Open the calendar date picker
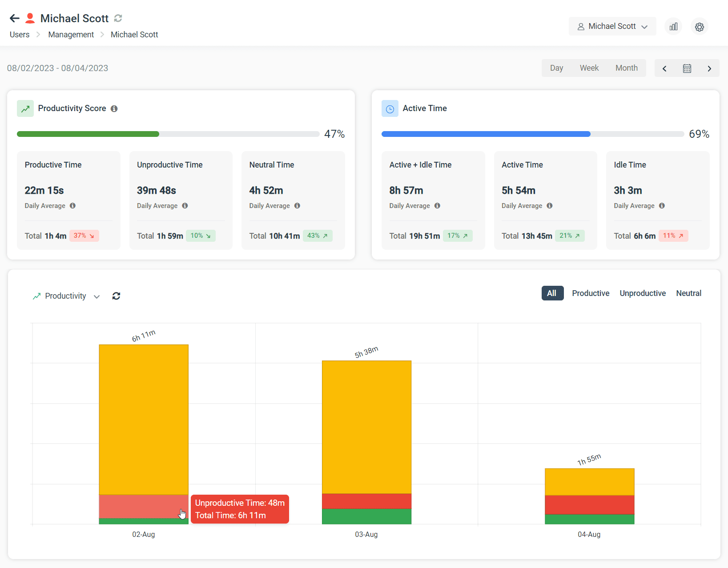728x568 pixels. point(687,68)
